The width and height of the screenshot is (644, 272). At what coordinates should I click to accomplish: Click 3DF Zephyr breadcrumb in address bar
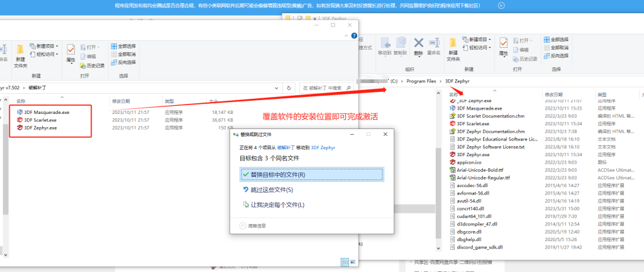point(457,81)
